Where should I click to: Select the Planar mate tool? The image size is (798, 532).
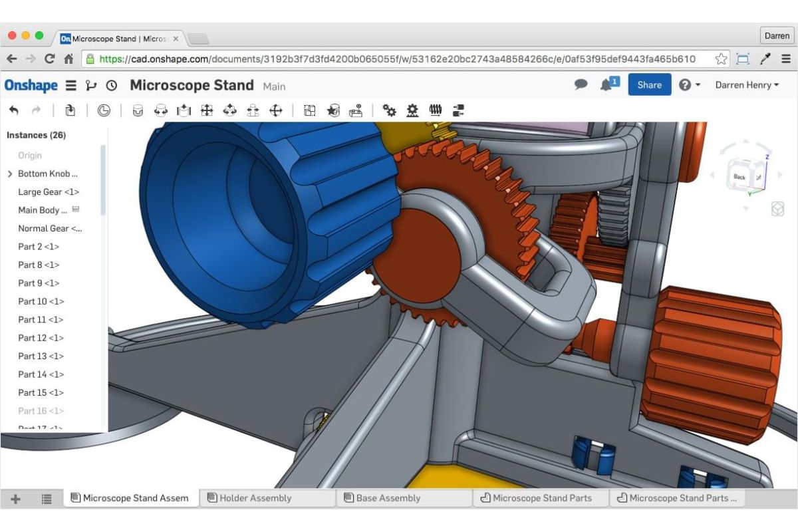tap(207, 110)
